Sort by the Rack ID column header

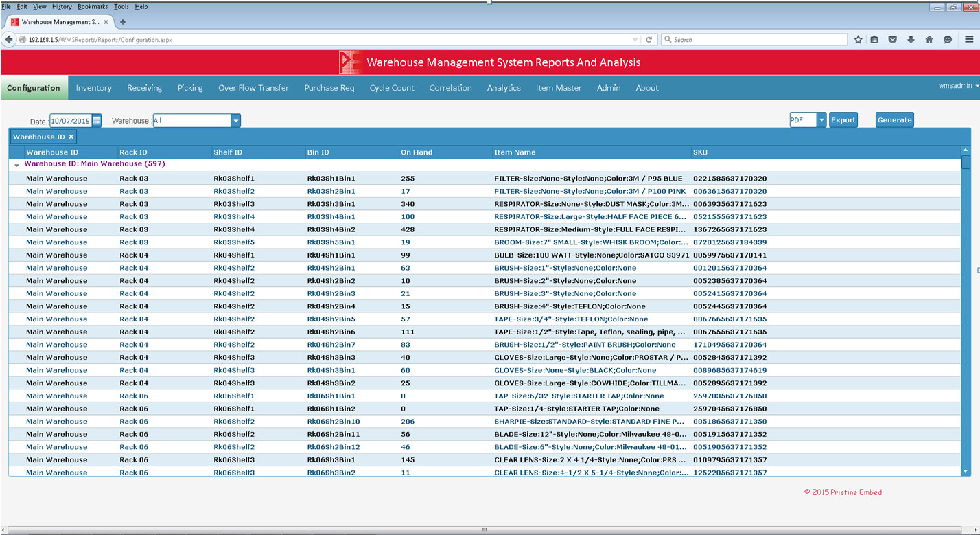(x=133, y=152)
